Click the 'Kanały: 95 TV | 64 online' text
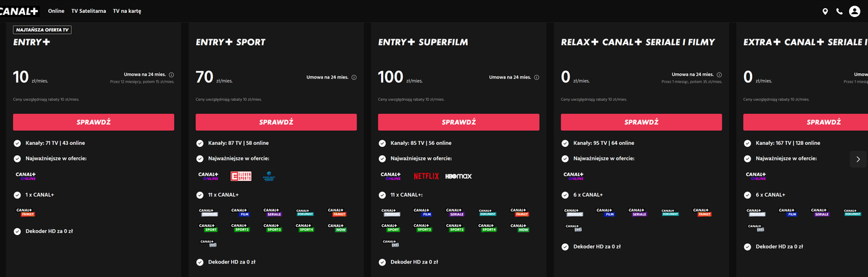Viewport: 868px width, 277px height. (604, 143)
